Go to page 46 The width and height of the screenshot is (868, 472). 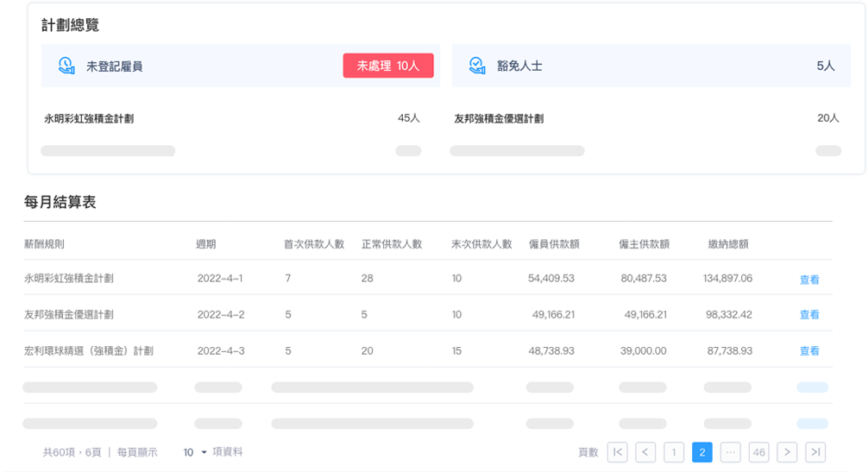pos(759,452)
